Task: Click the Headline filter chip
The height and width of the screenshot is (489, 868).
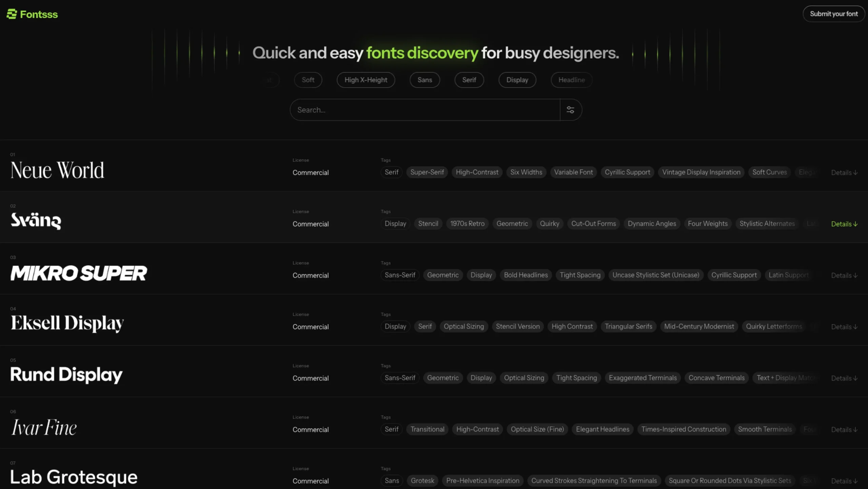Action: pos(571,80)
